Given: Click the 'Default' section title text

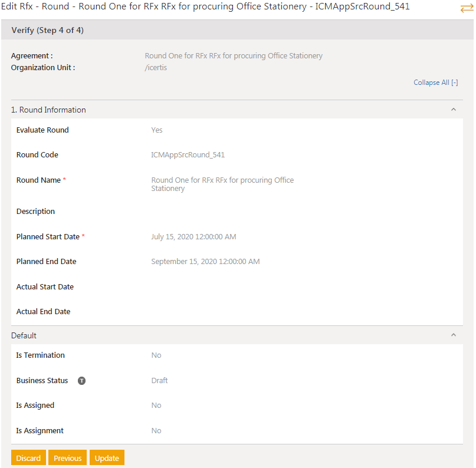Looking at the screenshot, I should [24, 335].
